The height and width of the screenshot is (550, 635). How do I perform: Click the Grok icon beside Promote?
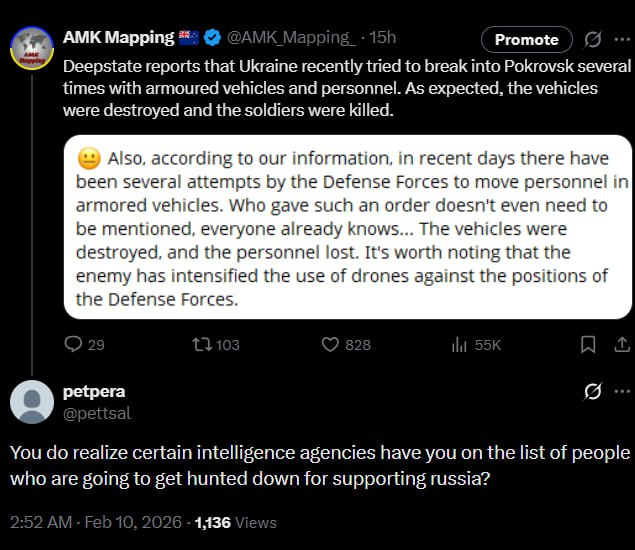(x=593, y=39)
